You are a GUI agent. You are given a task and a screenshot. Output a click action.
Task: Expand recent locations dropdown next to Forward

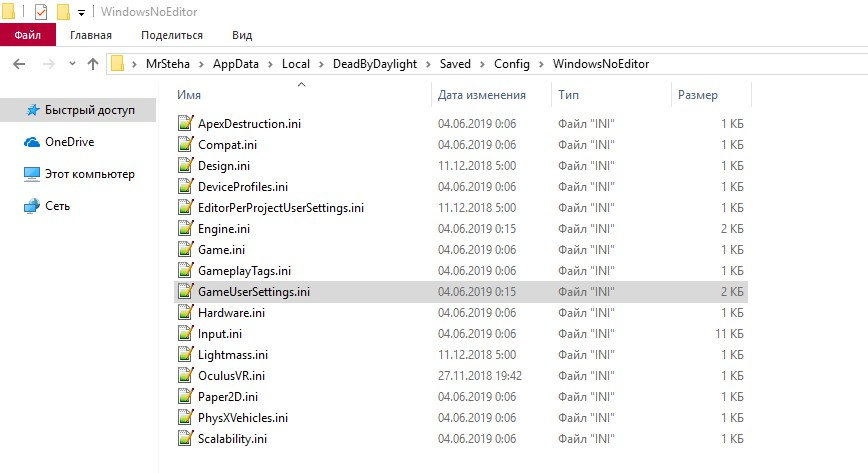coord(71,64)
